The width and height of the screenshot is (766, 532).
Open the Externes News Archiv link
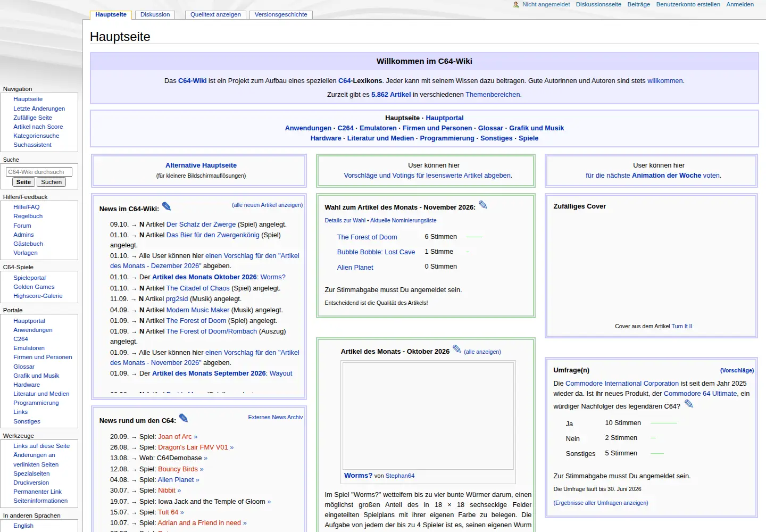pos(276,418)
